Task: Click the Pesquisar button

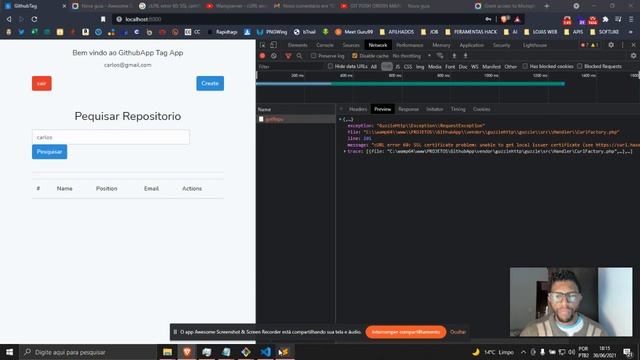Action: pos(49,152)
